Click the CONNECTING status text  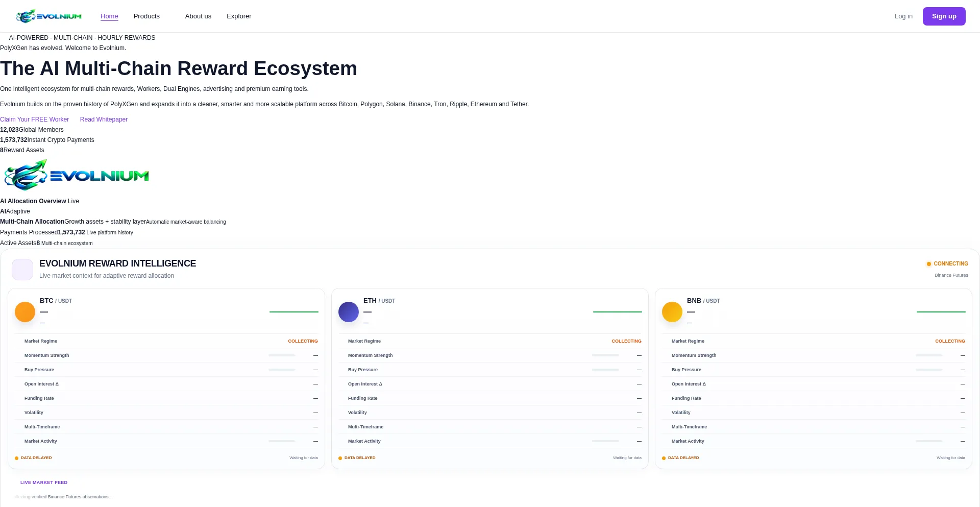(x=951, y=264)
